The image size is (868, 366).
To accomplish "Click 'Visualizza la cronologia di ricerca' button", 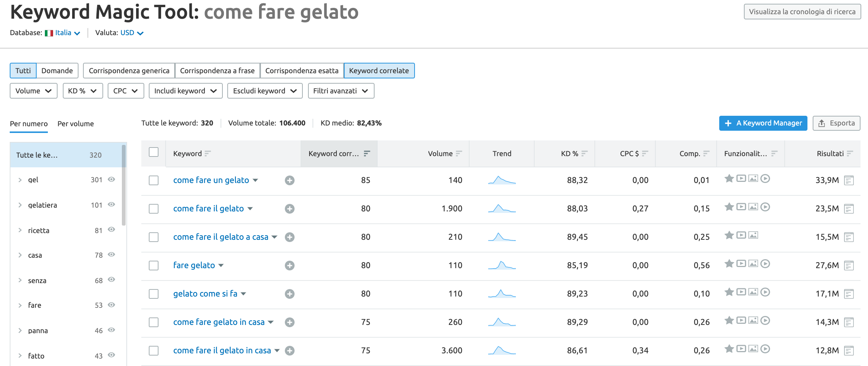I will 802,12.
